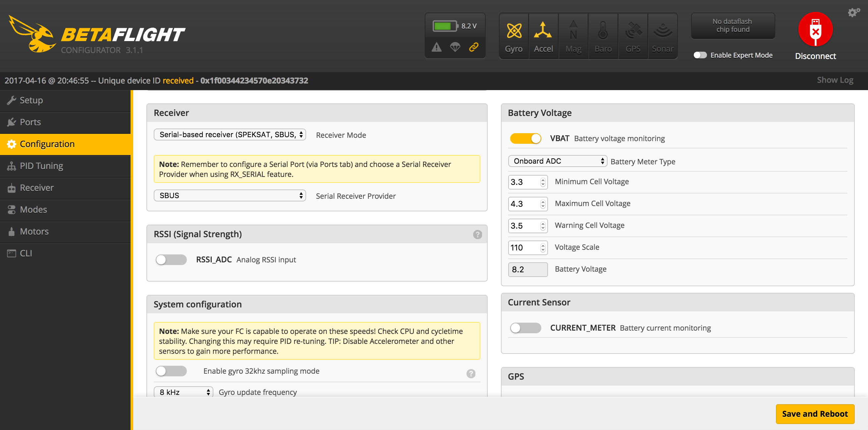Open RSSI help question mark icon
868x430 pixels.
tap(477, 235)
